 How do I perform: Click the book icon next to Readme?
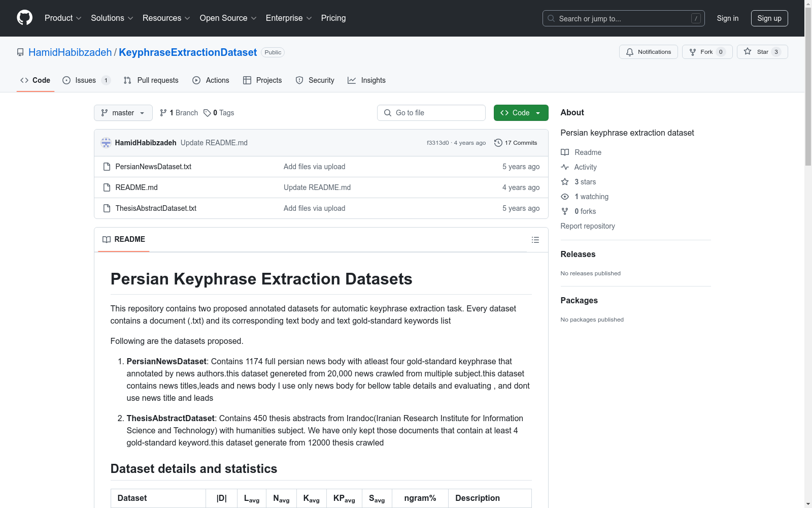click(x=565, y=152)
